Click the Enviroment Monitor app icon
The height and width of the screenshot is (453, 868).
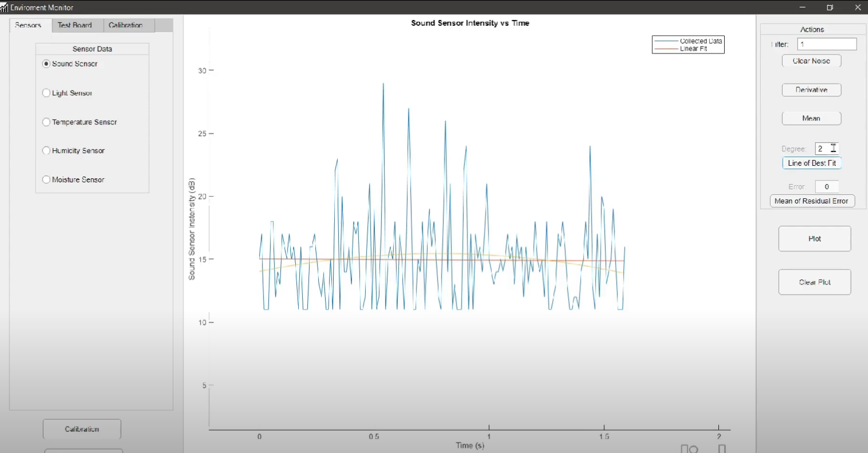[5, 7]
